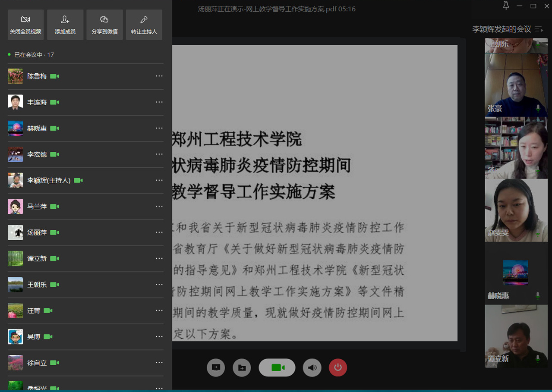Hang up with the red power button
The width and height of the screenshot is (552, 392).
[338, 367]
